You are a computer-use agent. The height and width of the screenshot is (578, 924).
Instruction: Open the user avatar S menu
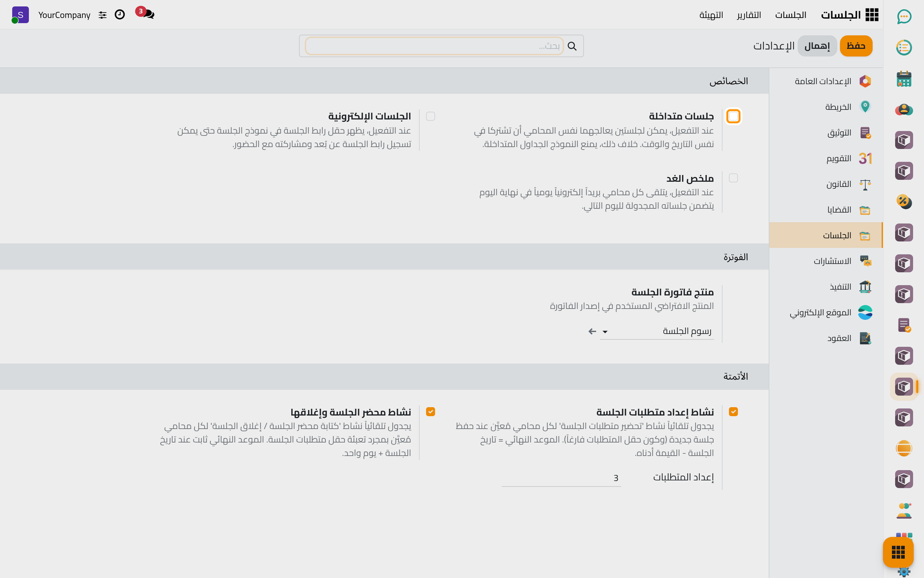[x=20, y=15]
